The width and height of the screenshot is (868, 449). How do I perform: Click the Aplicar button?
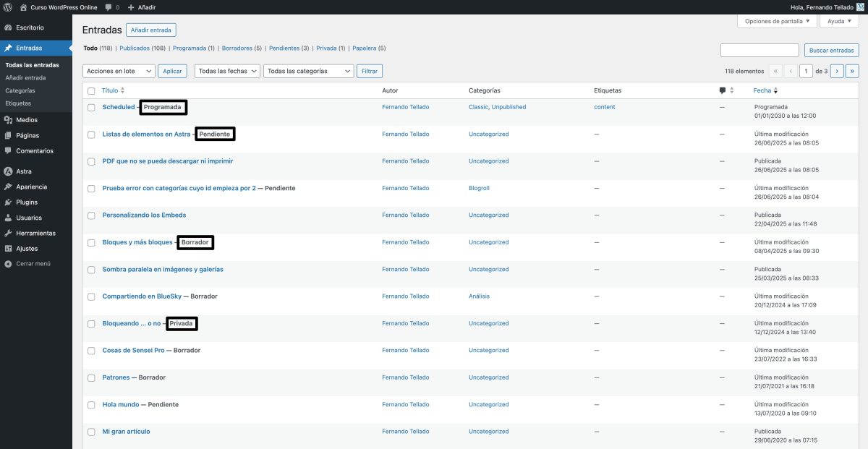pyautogui.click(x=172, y=71)
